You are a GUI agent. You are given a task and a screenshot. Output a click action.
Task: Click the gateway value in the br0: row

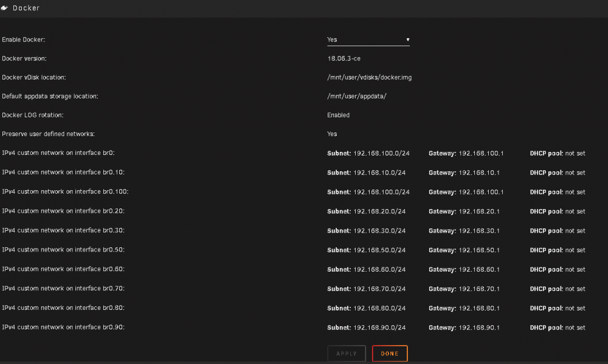point(481,154)
